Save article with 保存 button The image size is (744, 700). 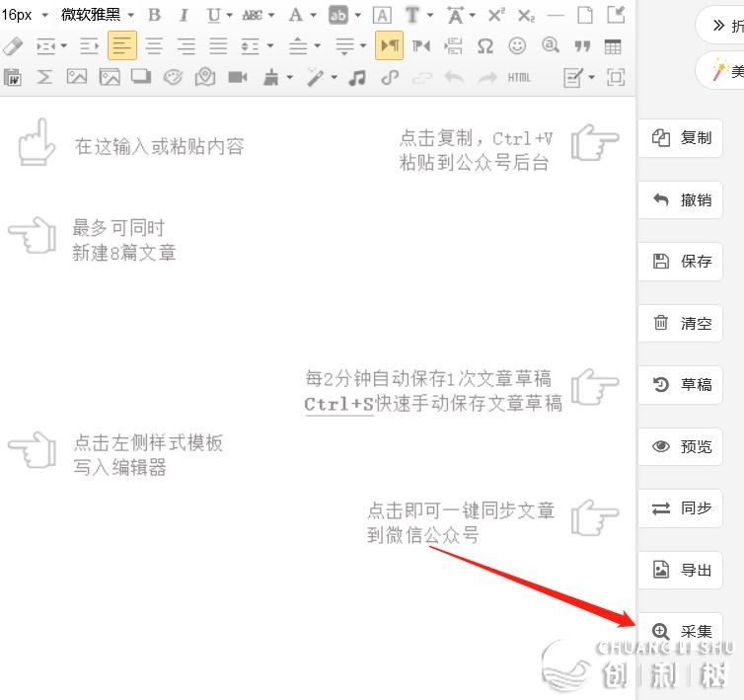(681, 262)
